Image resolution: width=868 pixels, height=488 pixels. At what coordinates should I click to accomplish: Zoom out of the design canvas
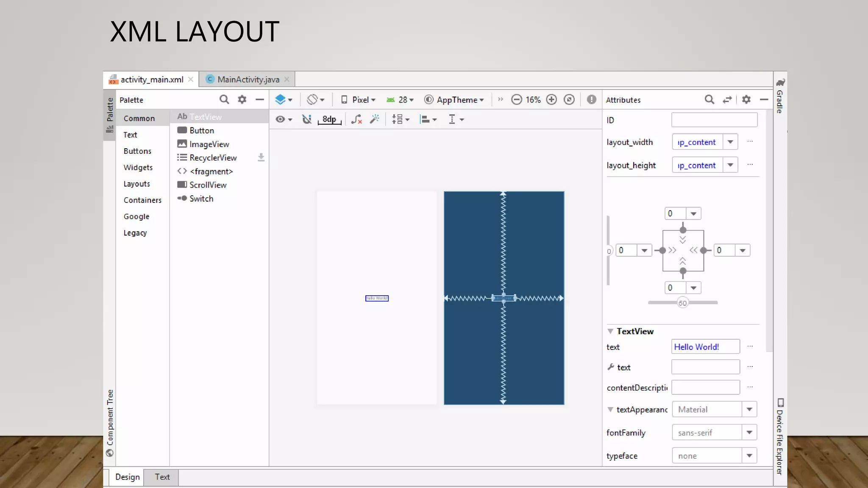pyautogui.click(x=516, y=100)
